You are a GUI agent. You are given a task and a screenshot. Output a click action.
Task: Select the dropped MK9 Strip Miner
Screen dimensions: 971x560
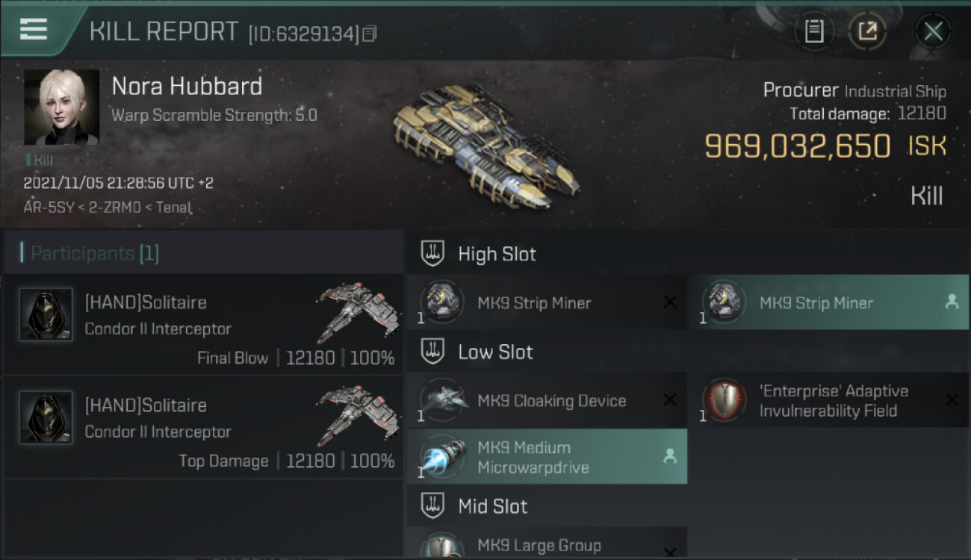828,302
